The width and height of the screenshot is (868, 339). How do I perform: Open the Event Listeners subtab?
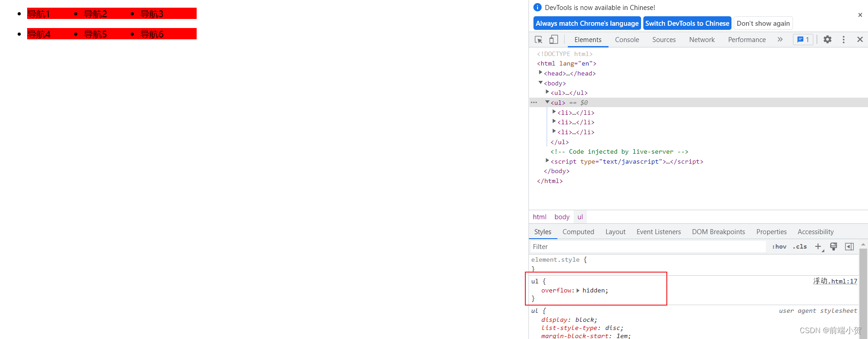click(659, 232)
